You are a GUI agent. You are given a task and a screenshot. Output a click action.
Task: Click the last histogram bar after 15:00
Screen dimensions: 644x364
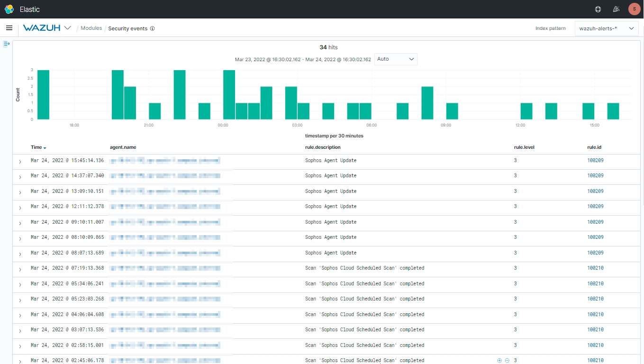coord(613,111)
